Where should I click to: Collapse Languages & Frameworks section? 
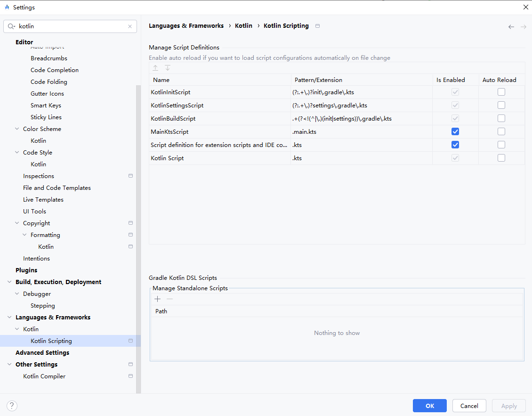pos(9,317)
